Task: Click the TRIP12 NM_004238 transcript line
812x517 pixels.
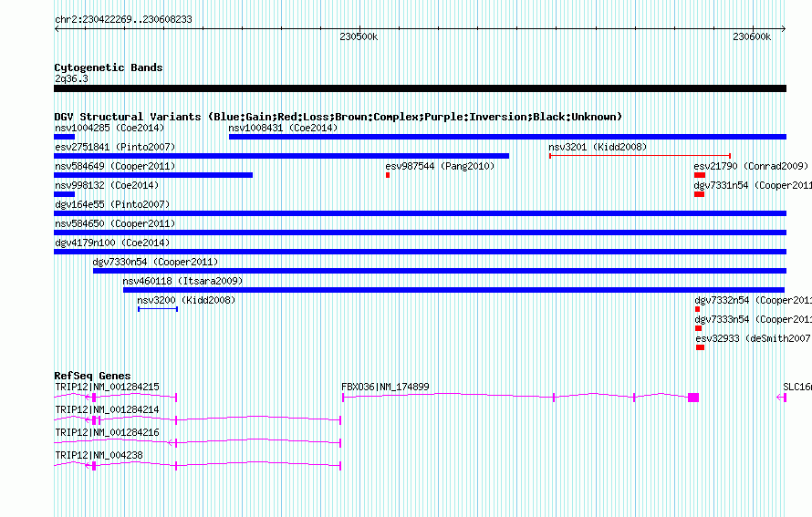Action: point(197,465)
